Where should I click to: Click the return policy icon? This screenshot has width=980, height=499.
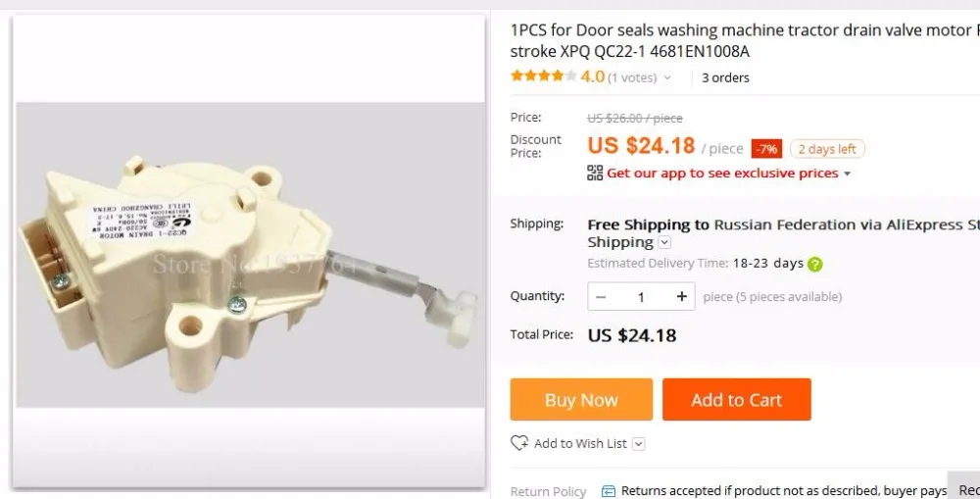609,491
